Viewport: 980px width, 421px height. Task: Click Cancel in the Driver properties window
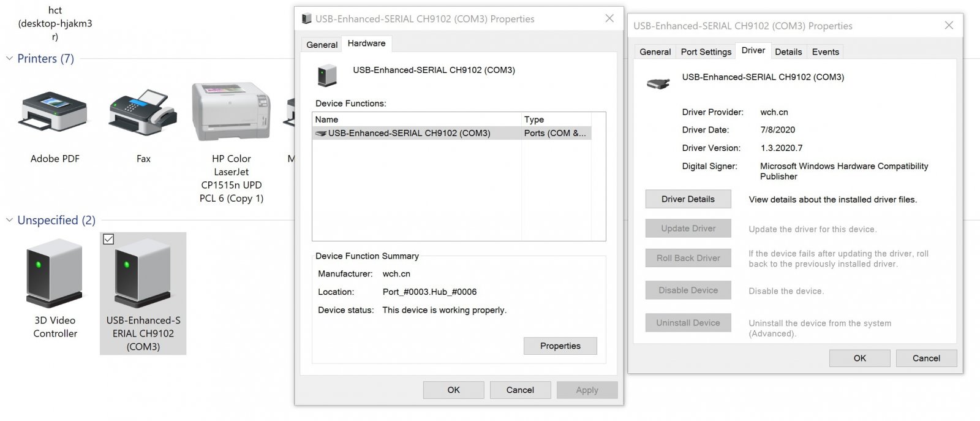(926, 358)
